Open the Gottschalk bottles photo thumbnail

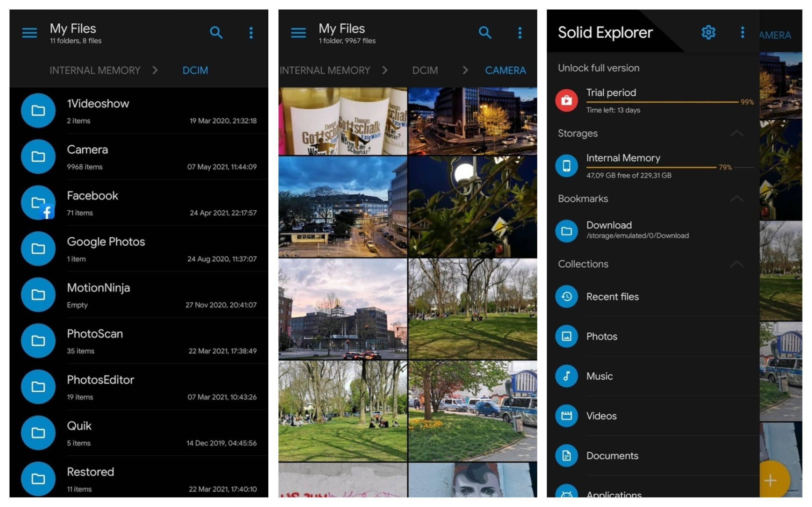click(343, 121)
